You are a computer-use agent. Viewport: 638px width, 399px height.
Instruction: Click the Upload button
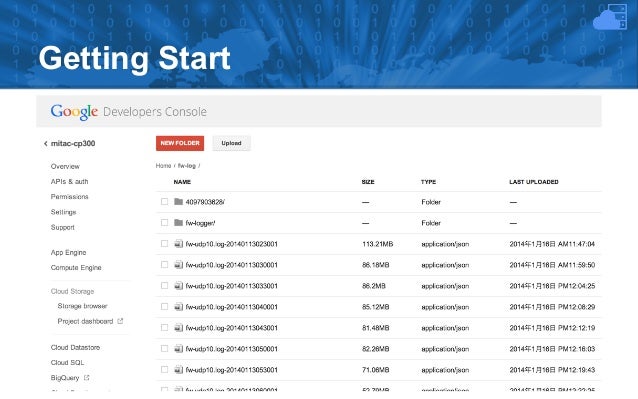232,143
